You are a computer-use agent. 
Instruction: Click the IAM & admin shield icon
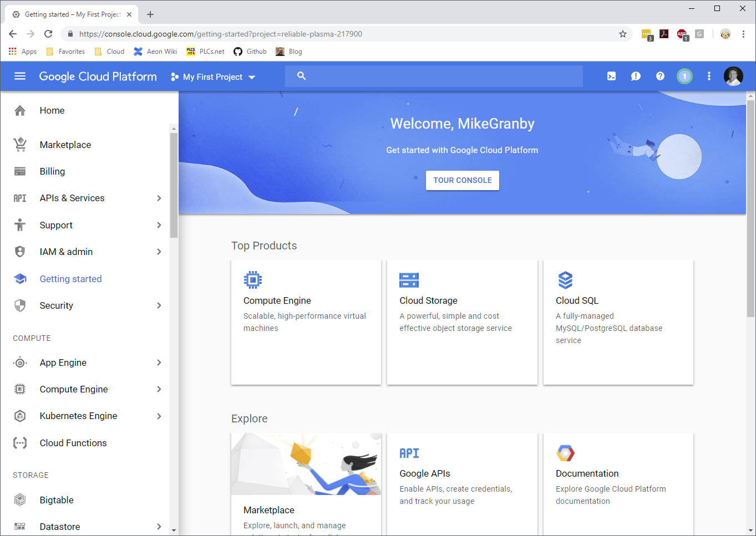[20, 252]
